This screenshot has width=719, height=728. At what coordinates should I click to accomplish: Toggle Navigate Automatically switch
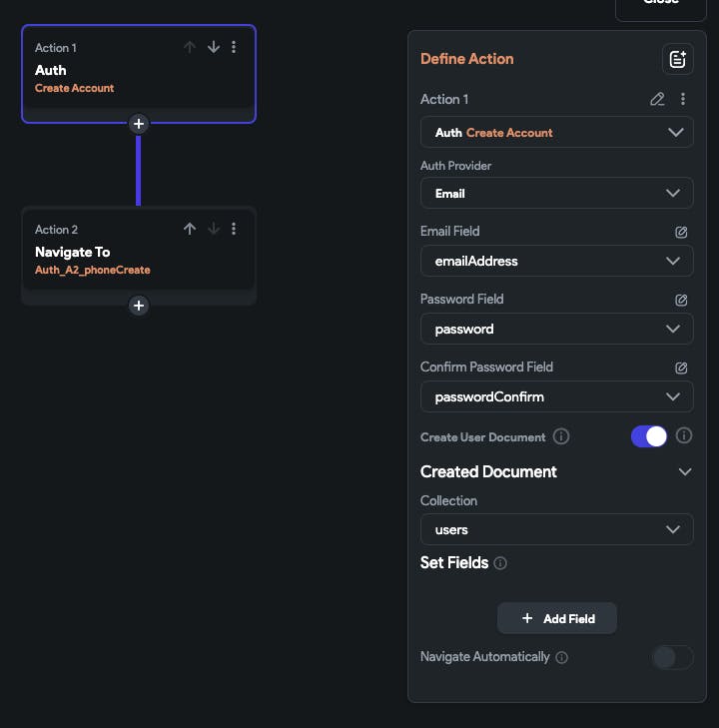[673, 657]
